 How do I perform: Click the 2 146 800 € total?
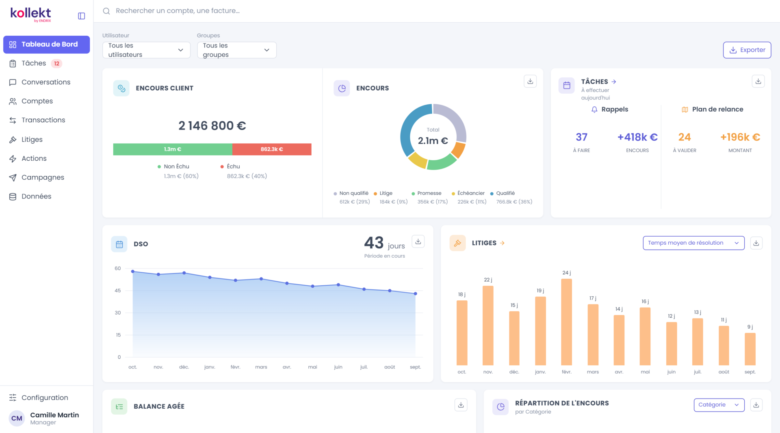coord(212,126)
